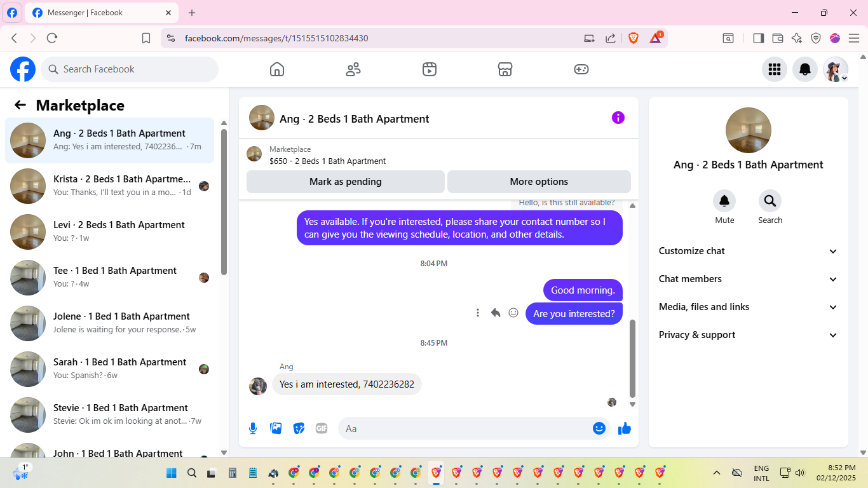Reply to 'Are you interested?' message arrow
The image size is (868, 488).
[x=496, y=313]
